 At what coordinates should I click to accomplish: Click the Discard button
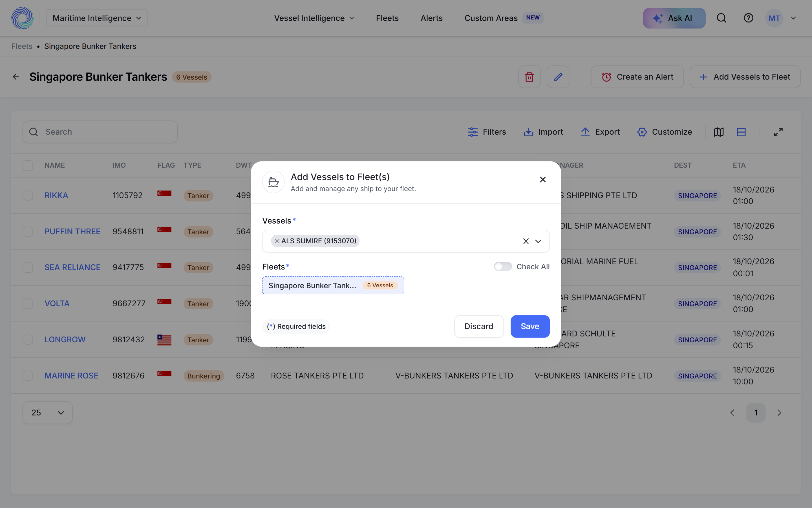tap(479, 326)
